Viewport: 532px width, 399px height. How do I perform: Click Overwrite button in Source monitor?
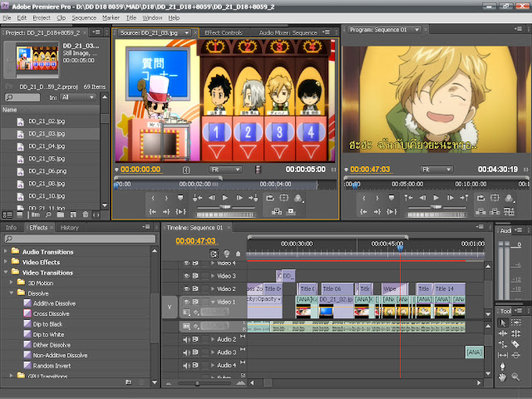point(290,212)
